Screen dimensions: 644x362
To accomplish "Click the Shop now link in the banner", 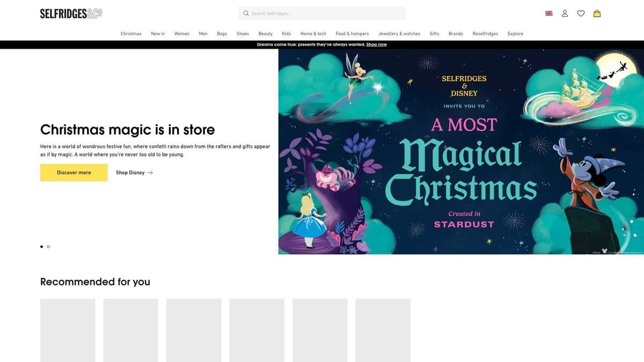I will coord(377,44).
